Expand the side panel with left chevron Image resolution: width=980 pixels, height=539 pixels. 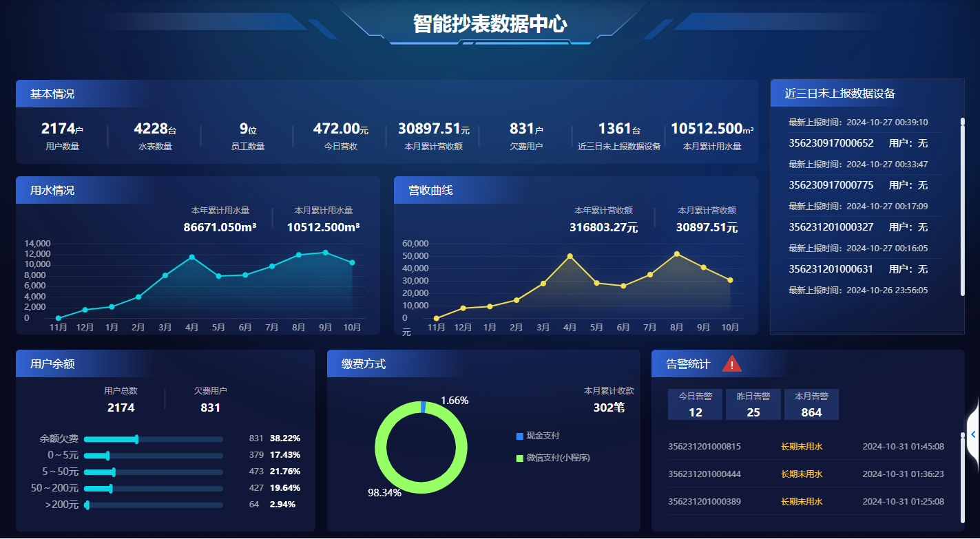coord(973,434)
